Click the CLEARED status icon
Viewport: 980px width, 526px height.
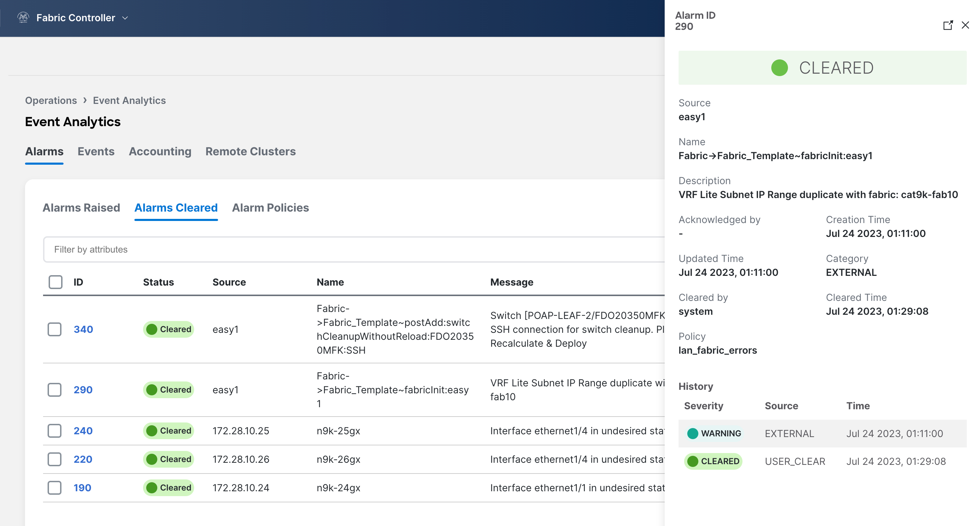[x=778, y=67]
